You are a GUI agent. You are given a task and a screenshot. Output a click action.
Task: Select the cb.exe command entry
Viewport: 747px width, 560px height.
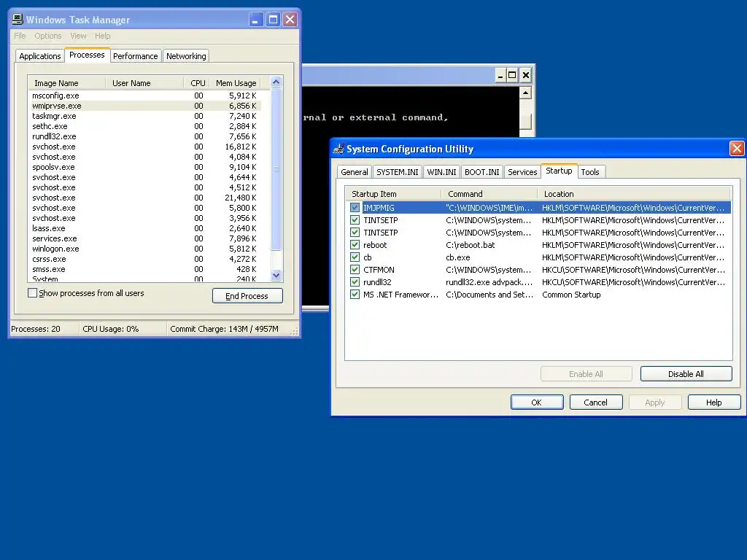(x=458, y=257)
